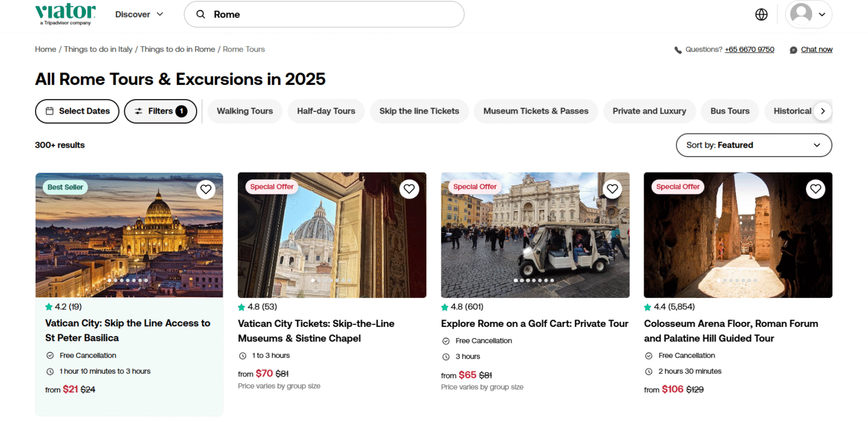Expand the Discover menu
The width and height of the screenshot is (868, 423).
click(138, 14)
